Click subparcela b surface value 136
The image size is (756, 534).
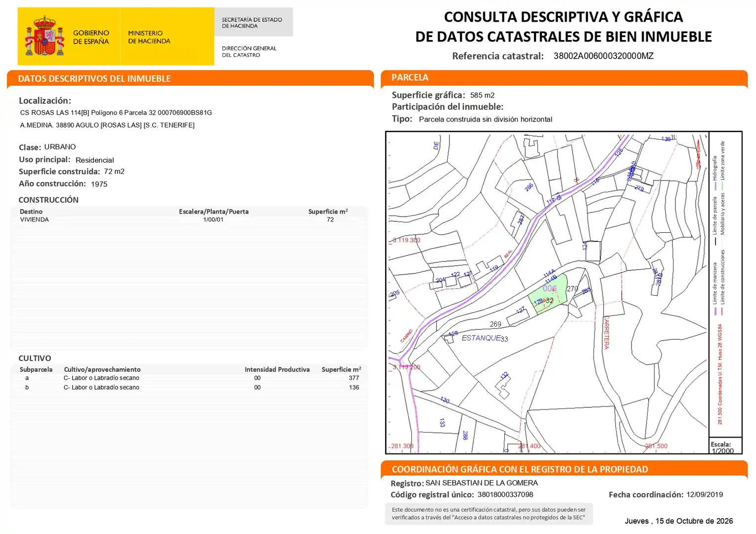354,388
